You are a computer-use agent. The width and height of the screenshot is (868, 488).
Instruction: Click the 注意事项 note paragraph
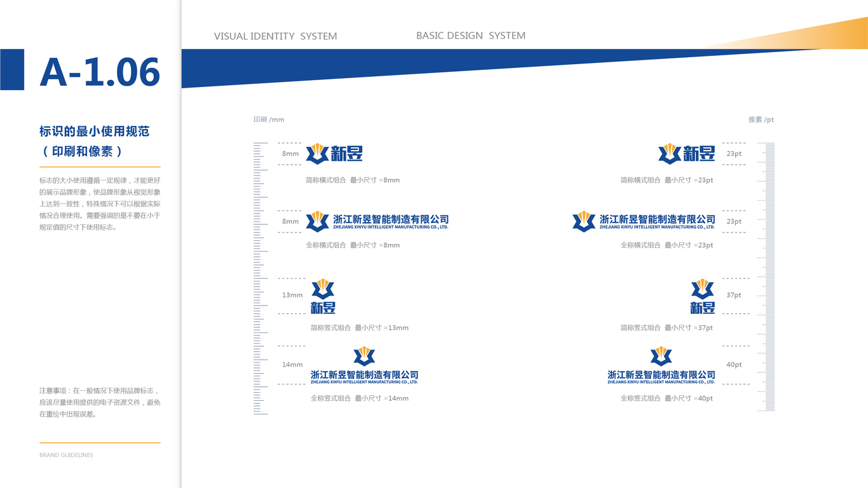coord(100,402)
